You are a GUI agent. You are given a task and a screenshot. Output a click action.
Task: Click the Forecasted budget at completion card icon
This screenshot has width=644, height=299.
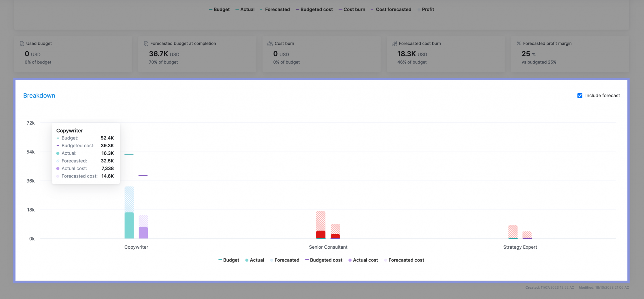146,43
